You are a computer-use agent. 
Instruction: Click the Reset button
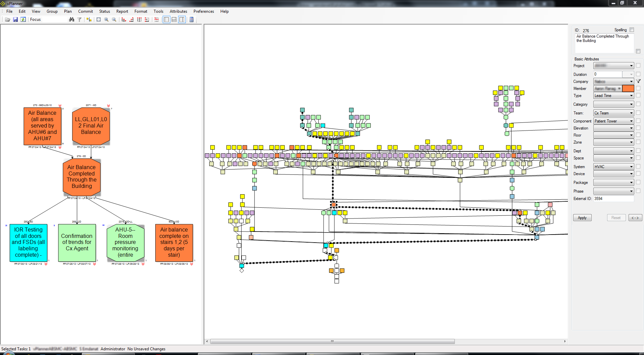tap(616, 218)
